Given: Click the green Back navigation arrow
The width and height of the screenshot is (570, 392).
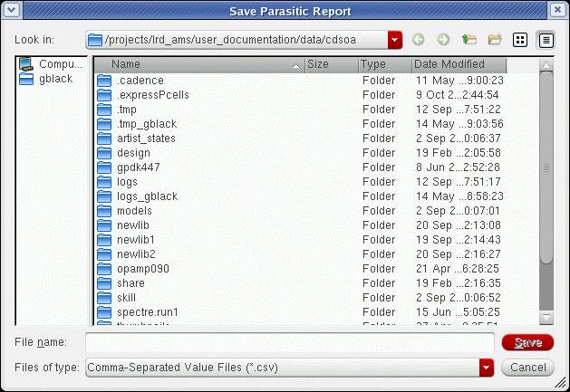Looking at the screenshot, I should click(418, 40).
